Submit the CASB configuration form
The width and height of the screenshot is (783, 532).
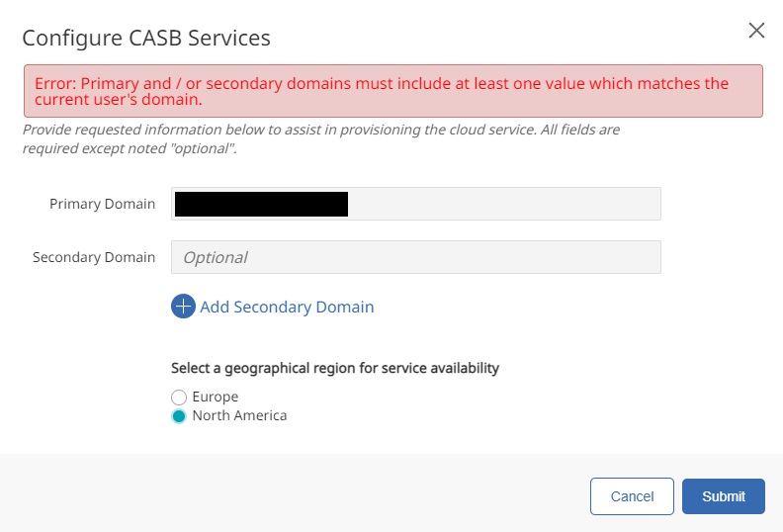coord(724,496)
